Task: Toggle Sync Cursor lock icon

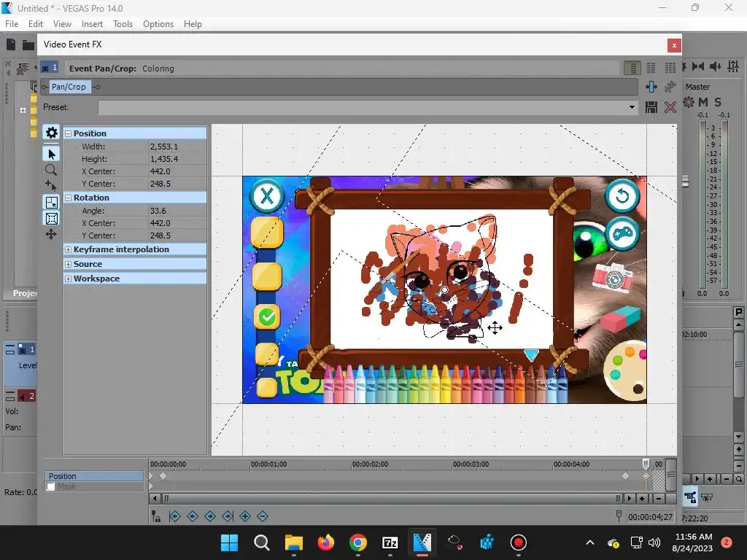Action: tap(156, 516)
